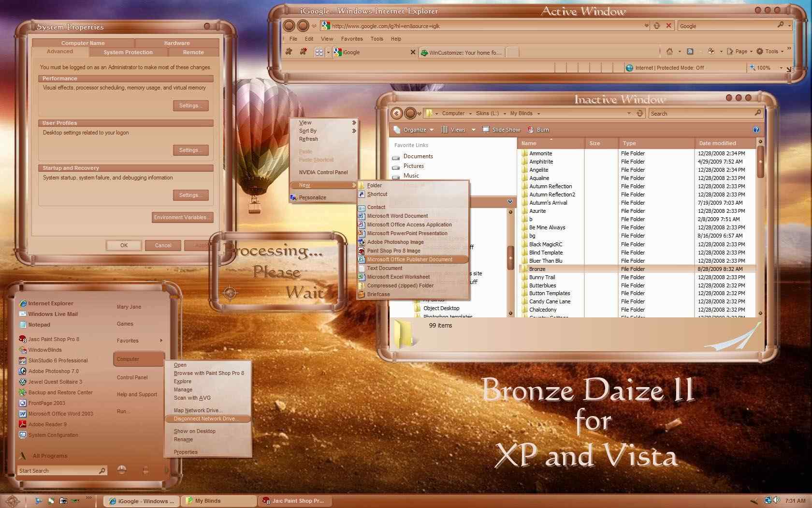Screen dimensions: 812x508
Task: Click Slide Show in the explorer toolbar
Action: point(501,130)
